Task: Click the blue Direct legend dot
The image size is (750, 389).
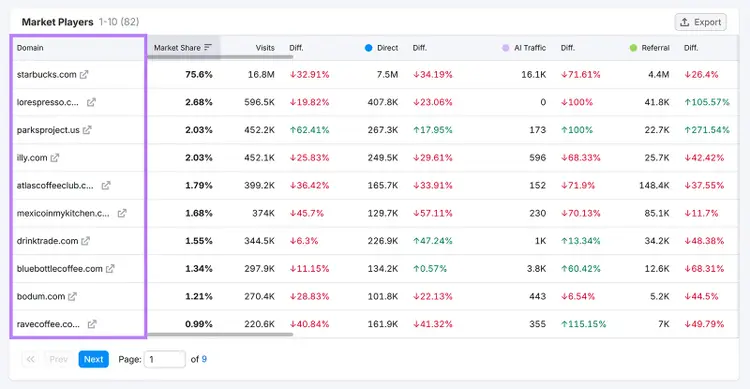Action: tap(368, 48)
